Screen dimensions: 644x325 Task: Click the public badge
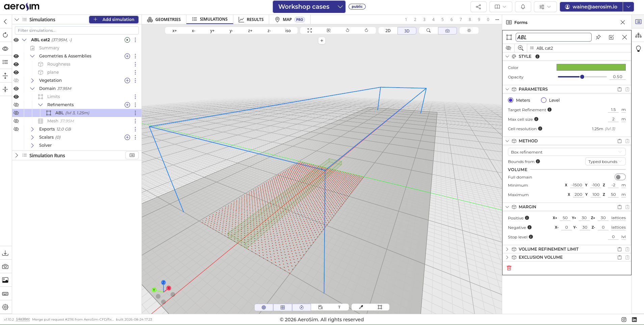click(x=357, y=6)
